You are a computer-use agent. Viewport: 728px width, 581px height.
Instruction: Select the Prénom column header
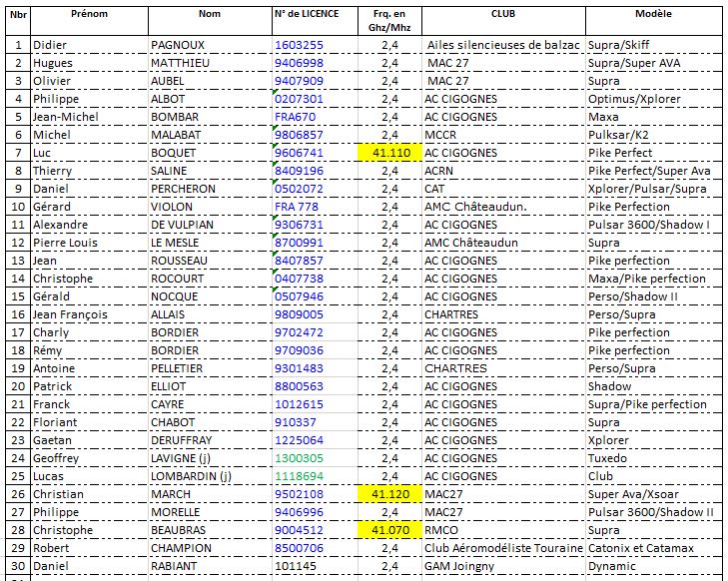pos(89,21)
